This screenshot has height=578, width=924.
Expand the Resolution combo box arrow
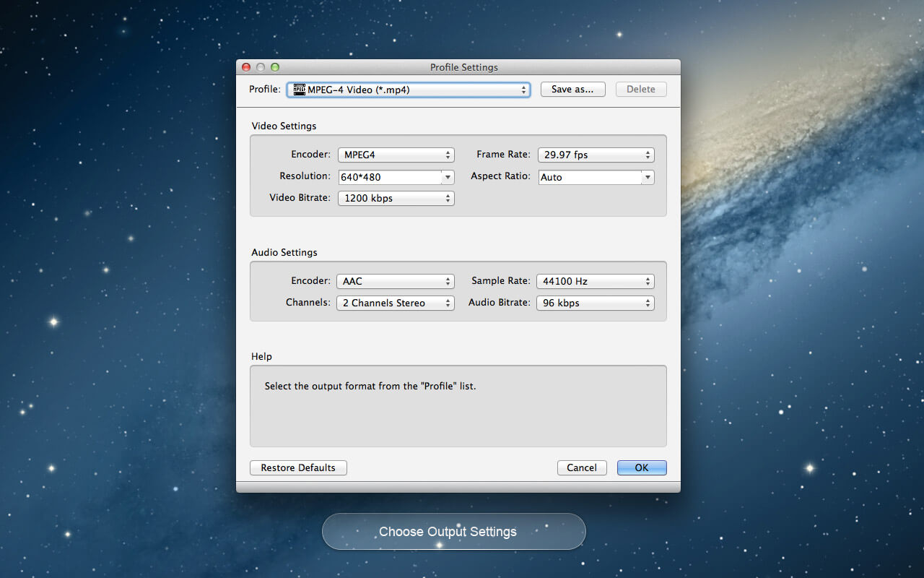click(448, 177)
